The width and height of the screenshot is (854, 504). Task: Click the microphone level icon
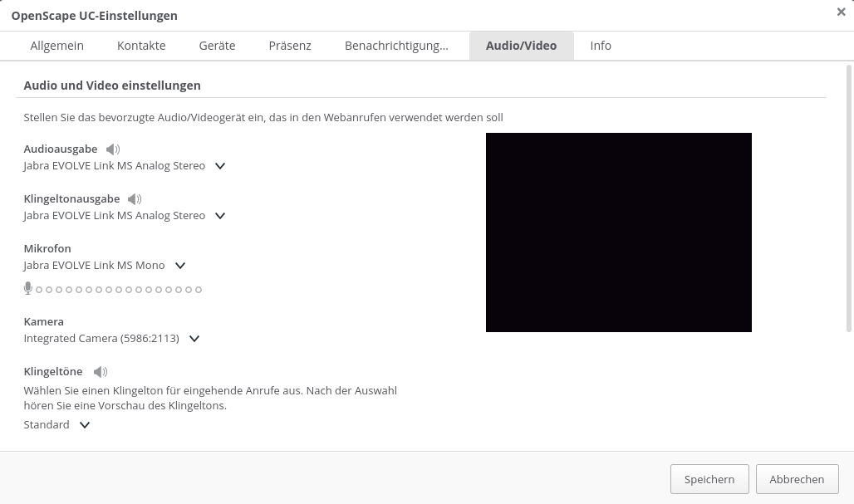pyautogui.click(x=28, y=288)
